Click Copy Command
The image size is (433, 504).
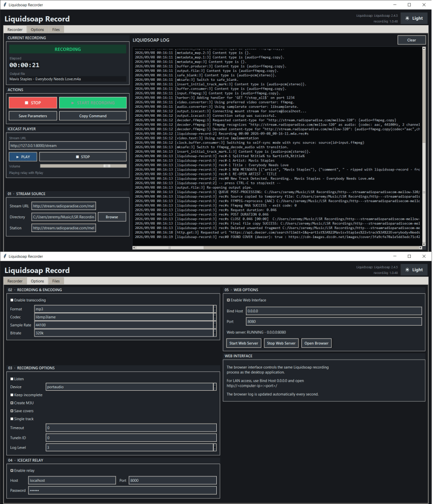(93, 116)
